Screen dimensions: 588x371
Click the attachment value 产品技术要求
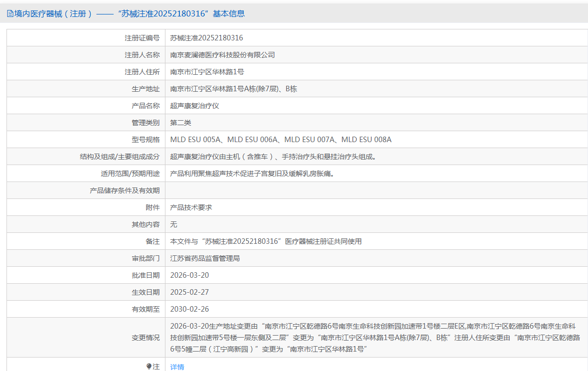191,207
